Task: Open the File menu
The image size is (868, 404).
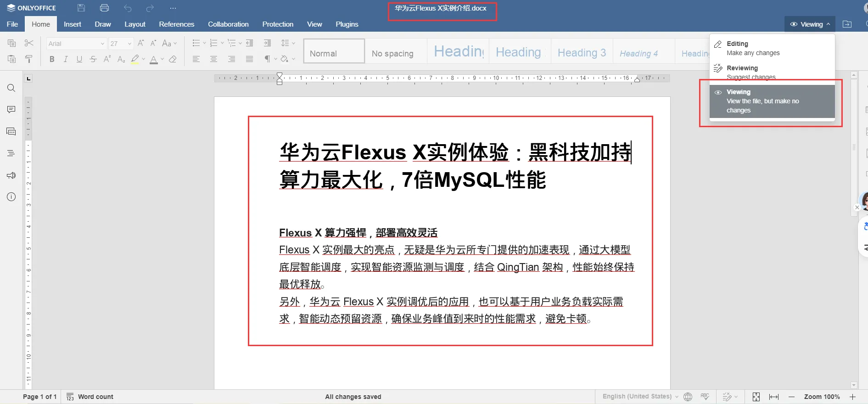Action: point(12,24)
